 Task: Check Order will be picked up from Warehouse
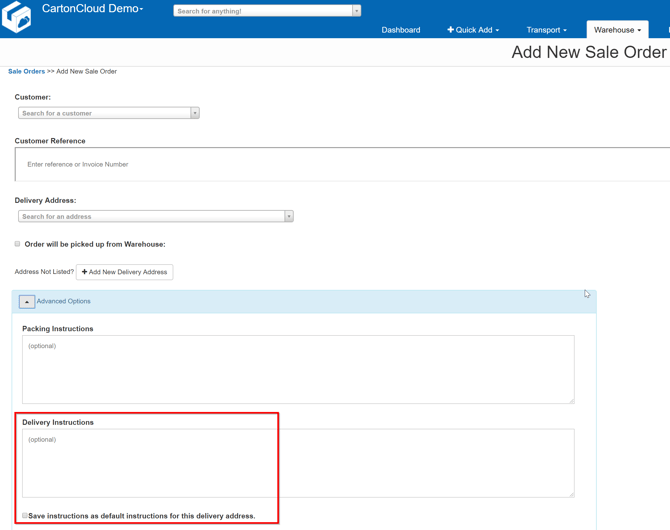coord(18,244)
